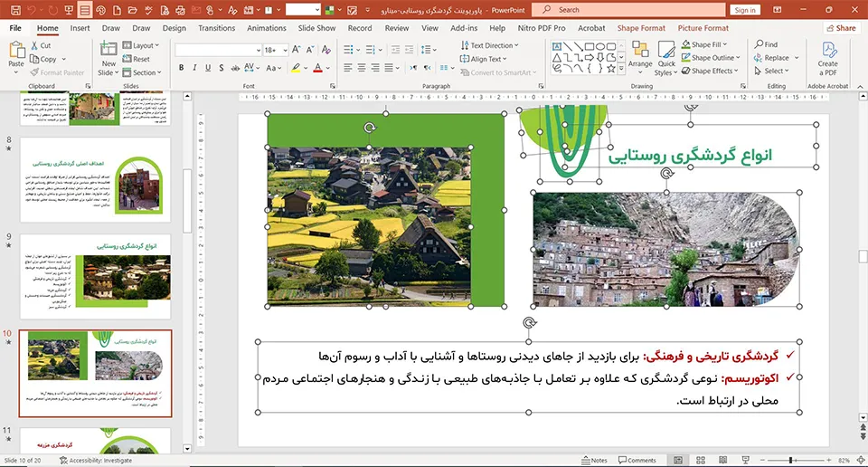The image size is (868, 467).
Task: Decrease font size with smaller A icon
Action: tap(310, 50)
